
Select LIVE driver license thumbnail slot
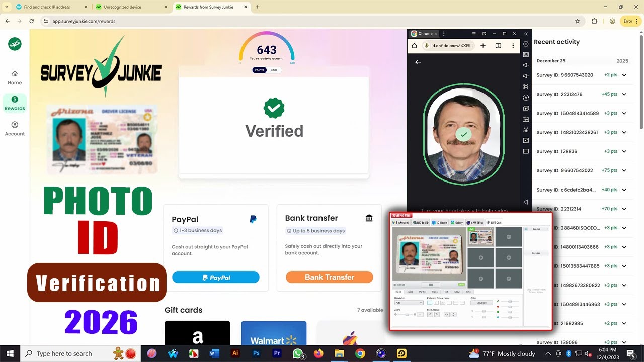481,237
